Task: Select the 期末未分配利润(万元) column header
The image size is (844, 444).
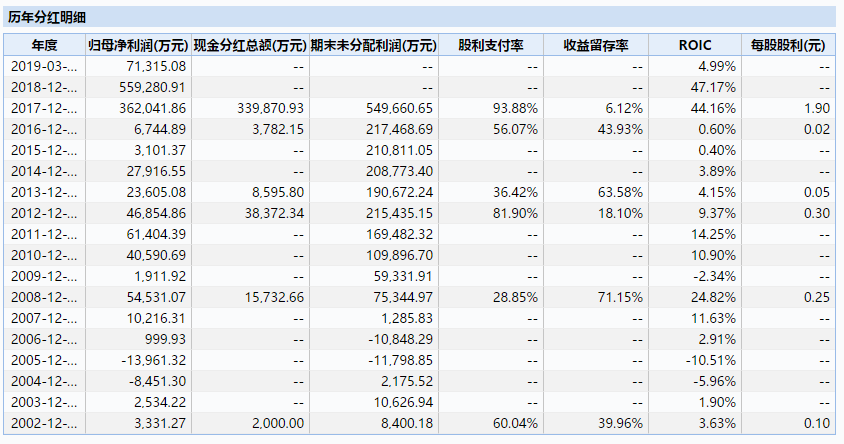Action: tap(374, 46)
